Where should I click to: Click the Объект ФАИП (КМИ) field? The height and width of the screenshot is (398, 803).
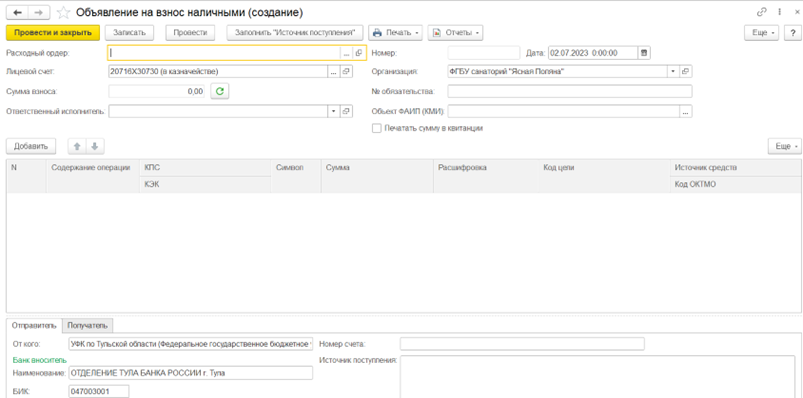pos(563,111)
